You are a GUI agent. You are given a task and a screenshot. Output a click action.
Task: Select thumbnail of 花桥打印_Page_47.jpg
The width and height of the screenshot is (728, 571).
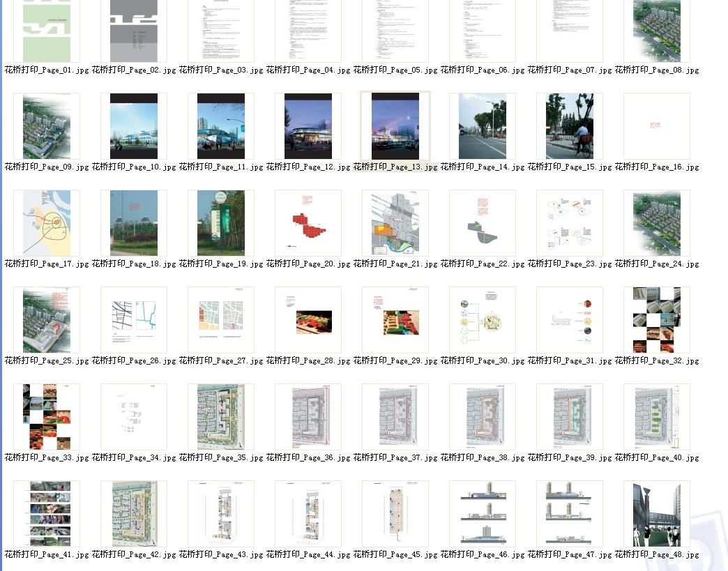pos(570,514)
